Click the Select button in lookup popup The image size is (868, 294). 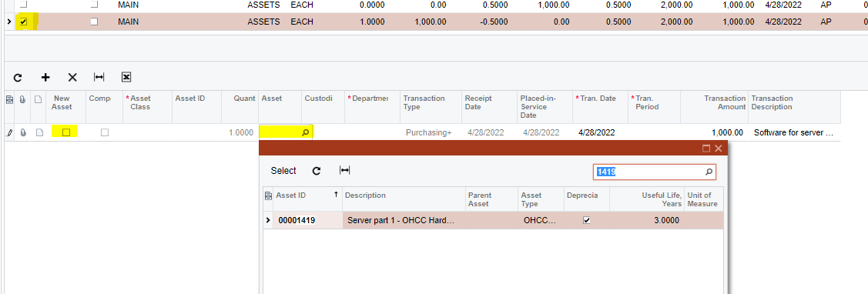[x=283, y=171]
